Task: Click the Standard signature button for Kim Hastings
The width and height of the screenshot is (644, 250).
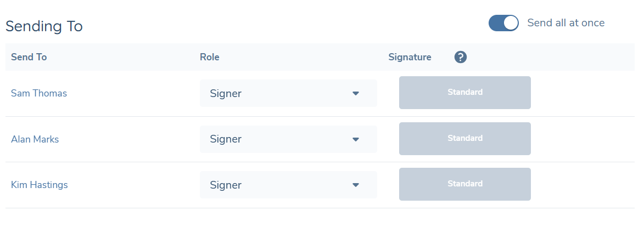Action: click(x=464, y=184)
